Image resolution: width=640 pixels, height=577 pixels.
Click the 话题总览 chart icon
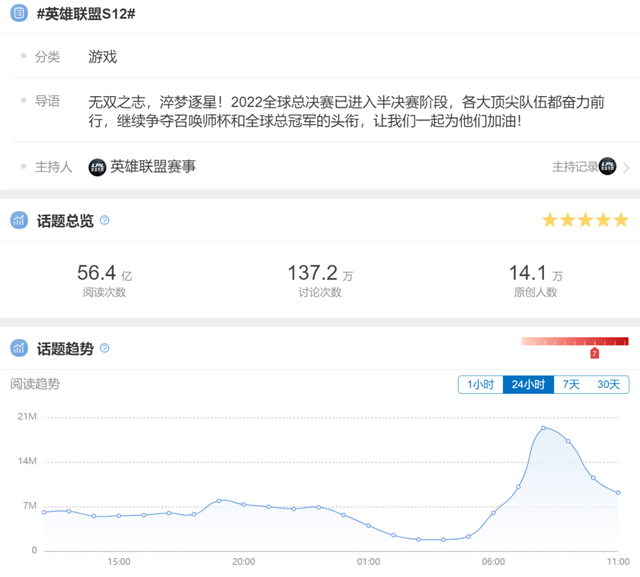point(19,220)
